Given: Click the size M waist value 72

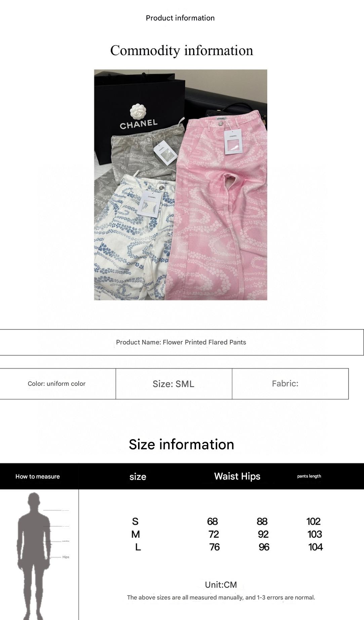Looking at the screenshot, I should (213, 534).
